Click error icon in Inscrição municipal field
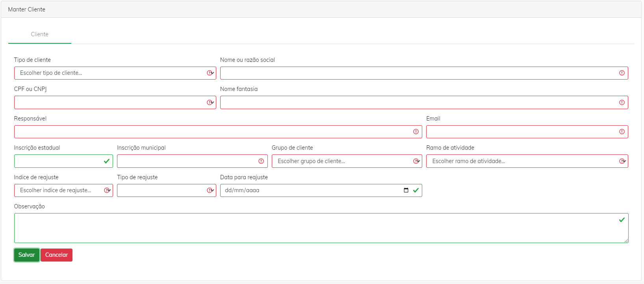This screenshot has height=284, width=644. pyautogui.click(x=261, y=161)
